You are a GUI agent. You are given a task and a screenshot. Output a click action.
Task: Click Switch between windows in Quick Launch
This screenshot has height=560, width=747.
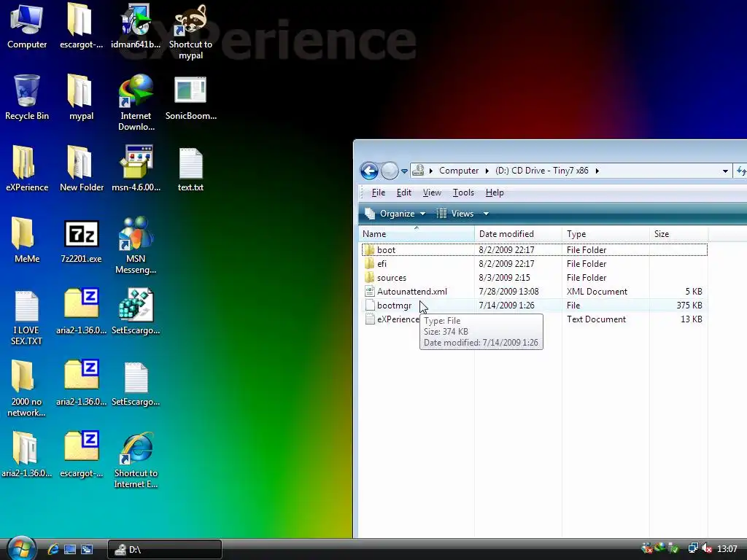pyautogui.click(x=87, y=549)
